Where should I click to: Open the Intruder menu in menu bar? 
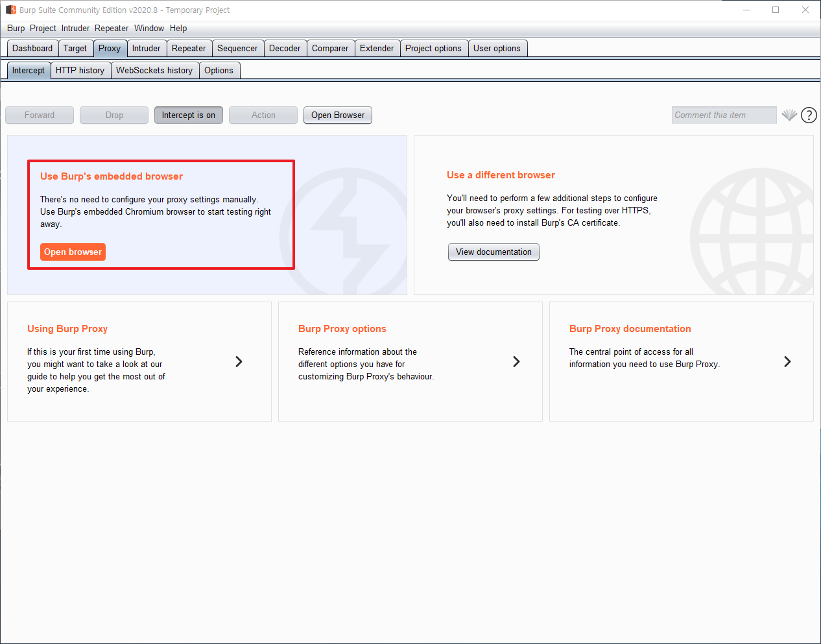click(x=75, y=28)
